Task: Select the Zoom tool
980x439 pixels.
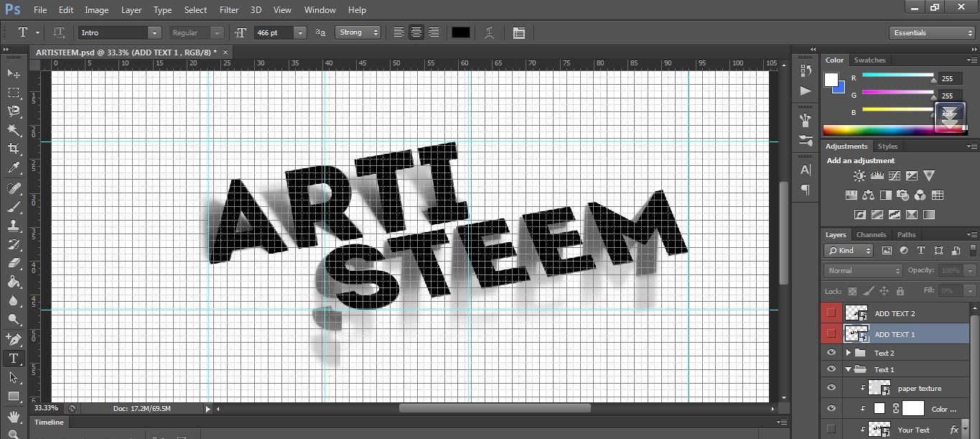Action: point(14,433)
